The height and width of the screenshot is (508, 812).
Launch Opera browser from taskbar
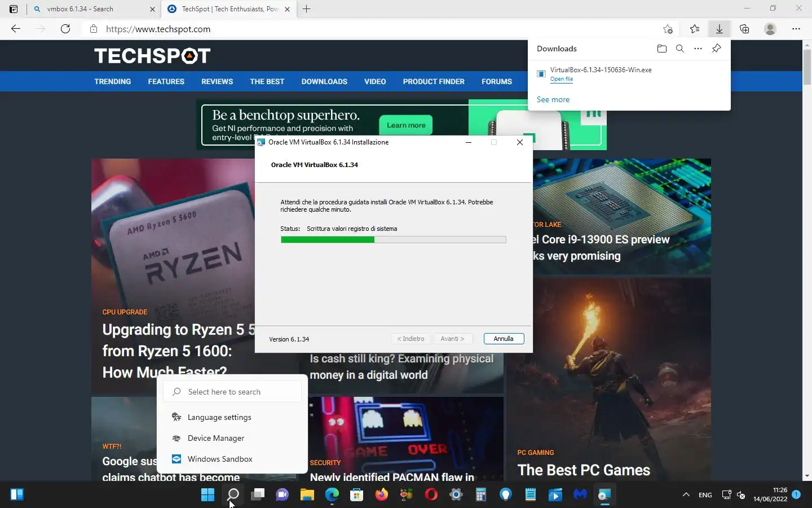coord(431,495)
